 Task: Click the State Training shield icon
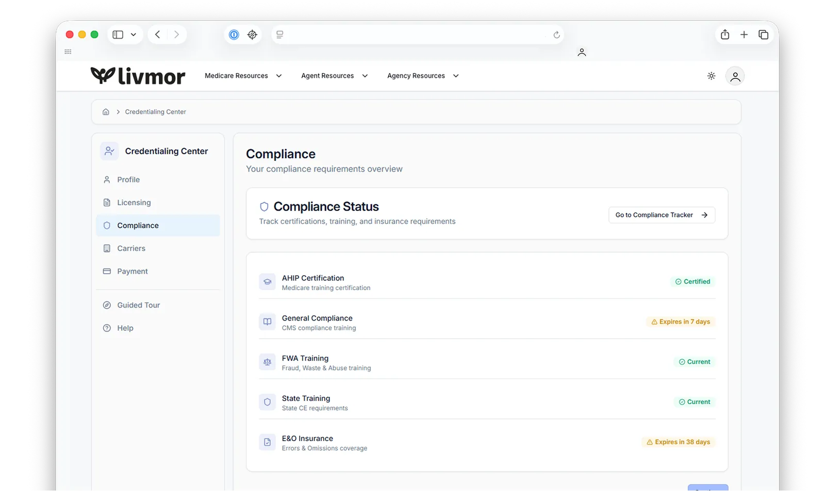267,402
